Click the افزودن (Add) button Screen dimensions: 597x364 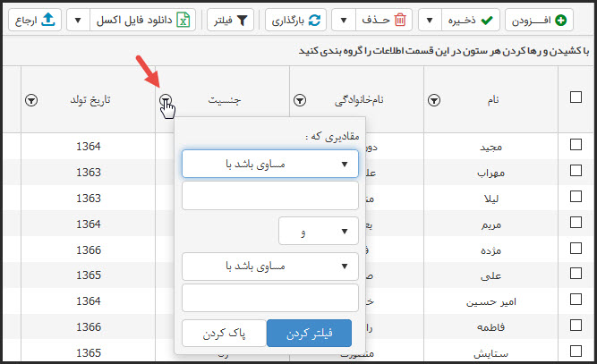point(539,20)
